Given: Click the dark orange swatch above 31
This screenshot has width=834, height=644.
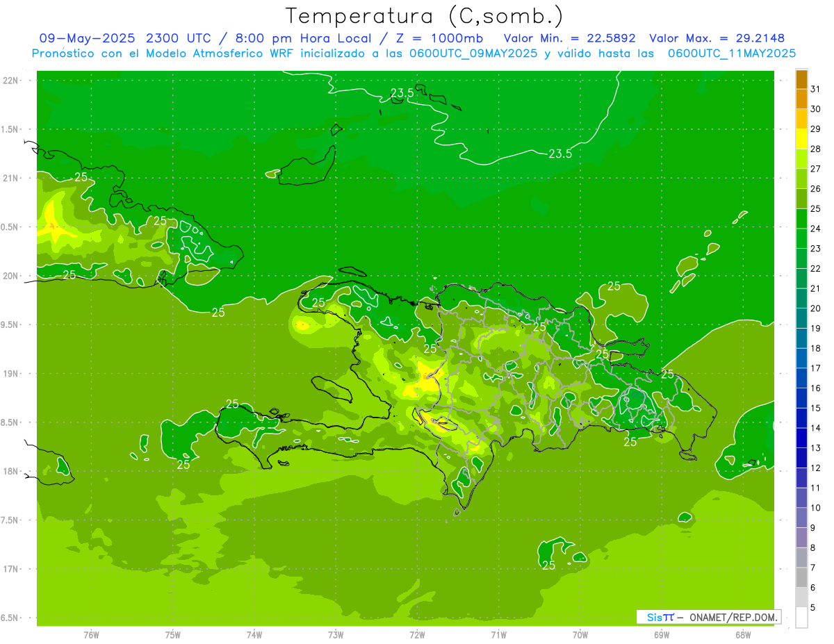Looking at the screenshot, I should click(801, 79).
